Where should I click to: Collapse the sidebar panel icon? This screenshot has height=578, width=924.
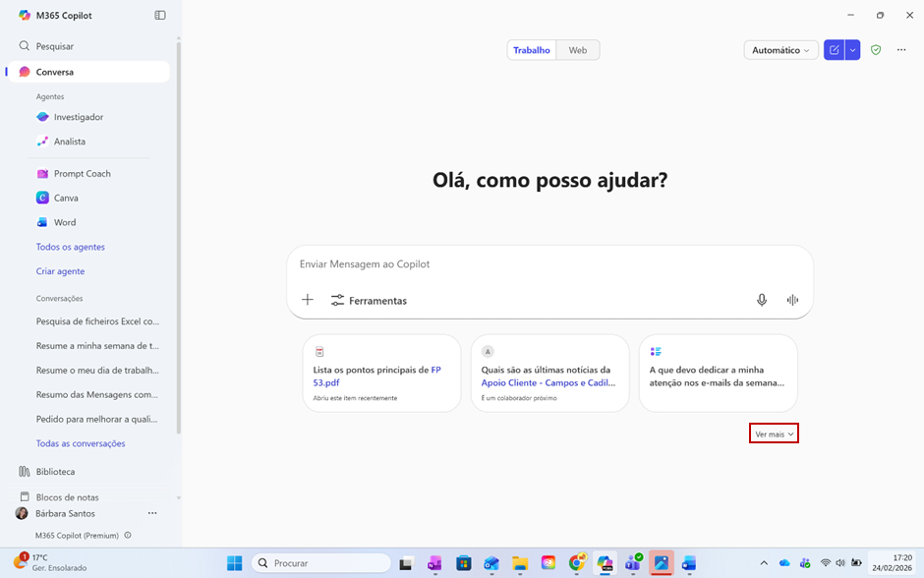point(160,15)
